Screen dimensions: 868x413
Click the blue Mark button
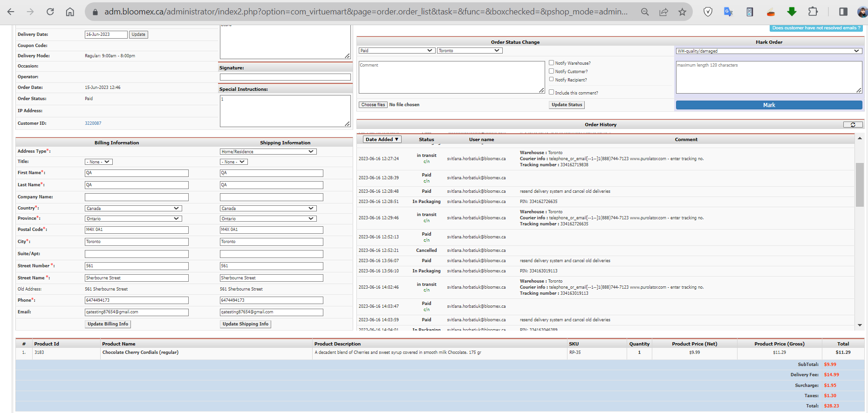point(769,105)
